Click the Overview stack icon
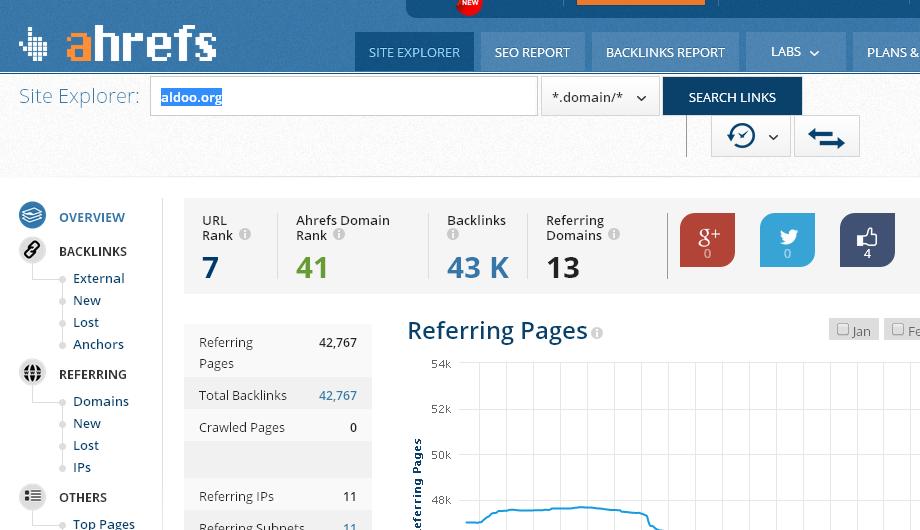Image resolution: width=920 pixels, height=530 pixels. (x=32, y=215)
